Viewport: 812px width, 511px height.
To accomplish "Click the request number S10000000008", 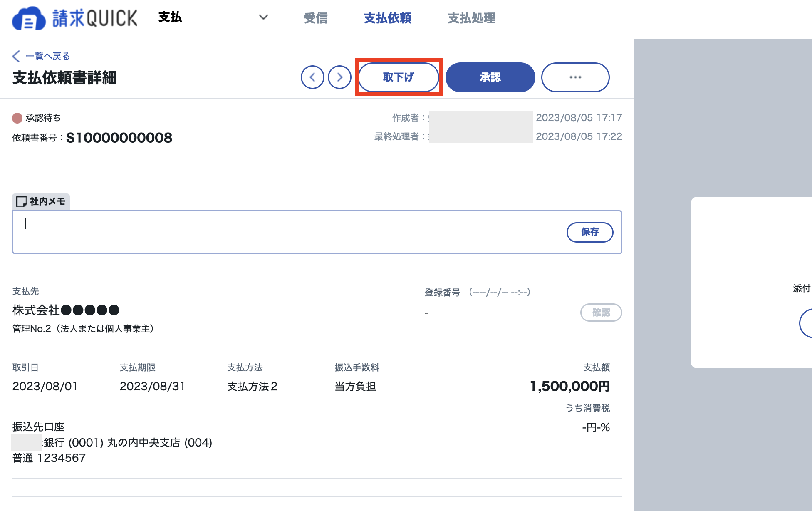I will point(119,138).
